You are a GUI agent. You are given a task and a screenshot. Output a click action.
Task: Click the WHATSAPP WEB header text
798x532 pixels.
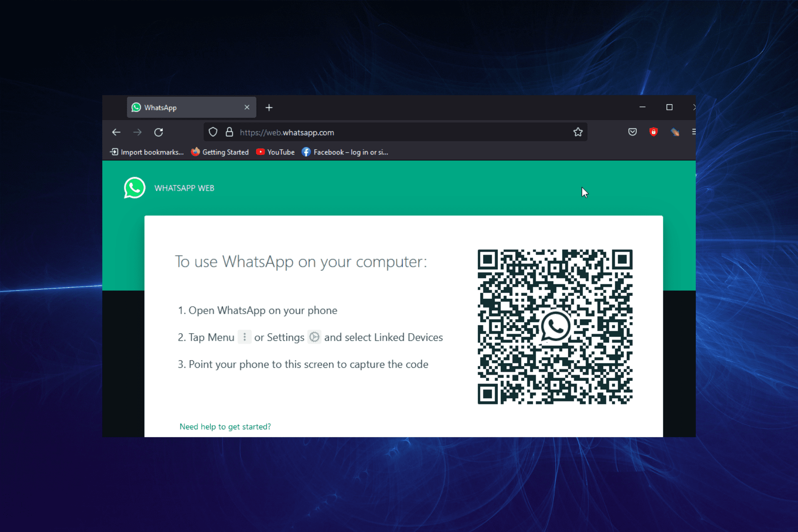pyautogui.click(x=184, y=188)
